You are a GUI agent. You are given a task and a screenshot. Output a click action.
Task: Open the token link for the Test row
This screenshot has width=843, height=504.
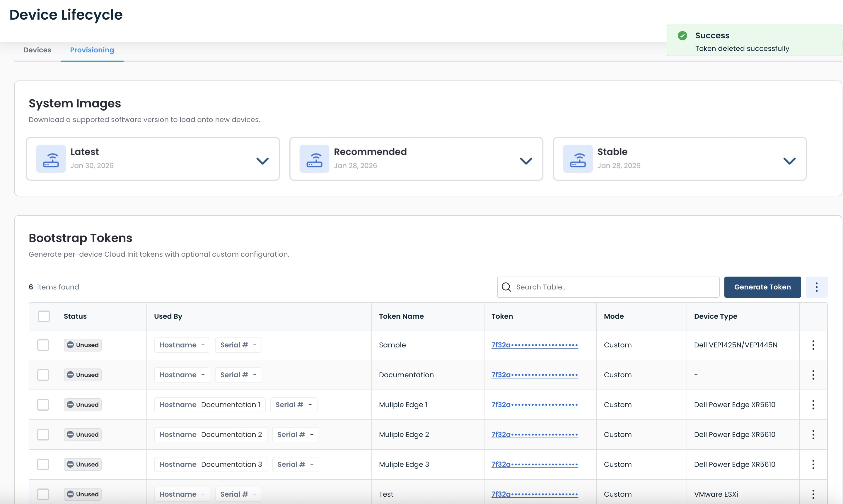click(x=535, y=494)
